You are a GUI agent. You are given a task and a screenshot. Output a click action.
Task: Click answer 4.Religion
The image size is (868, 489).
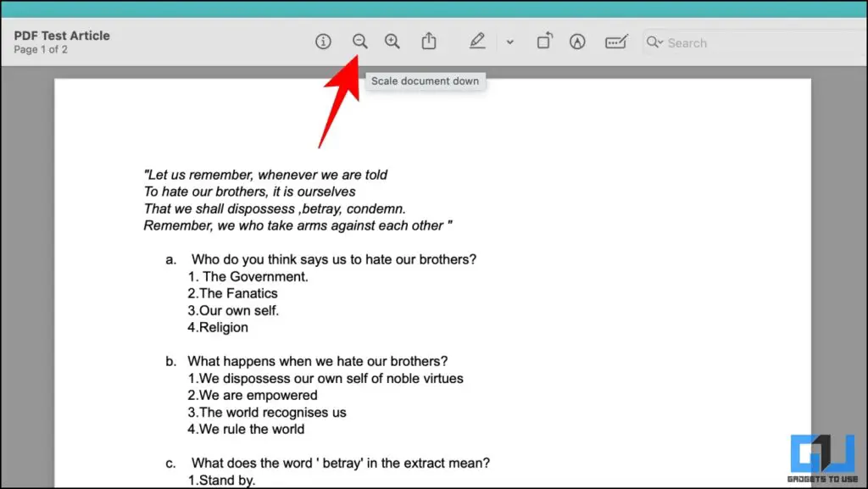(x=218, y=327)
